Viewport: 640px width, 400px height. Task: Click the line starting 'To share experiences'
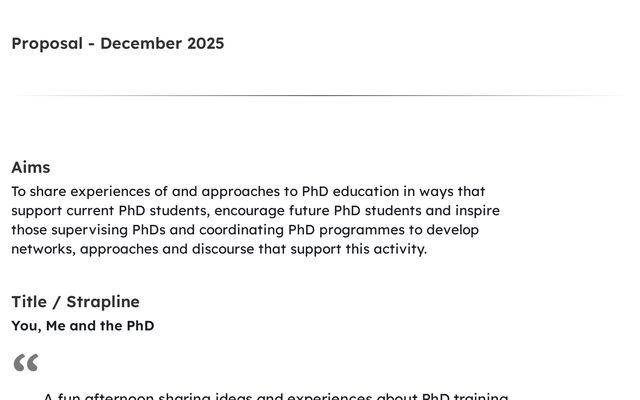coord(247,191)
